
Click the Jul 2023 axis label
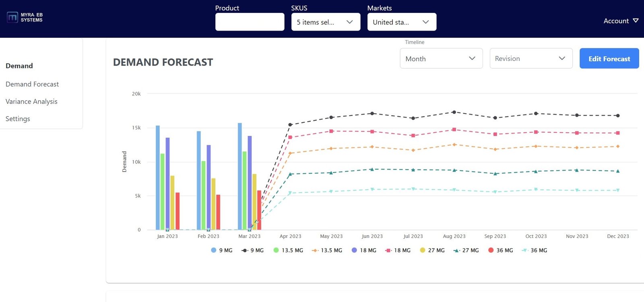[413, 236]
